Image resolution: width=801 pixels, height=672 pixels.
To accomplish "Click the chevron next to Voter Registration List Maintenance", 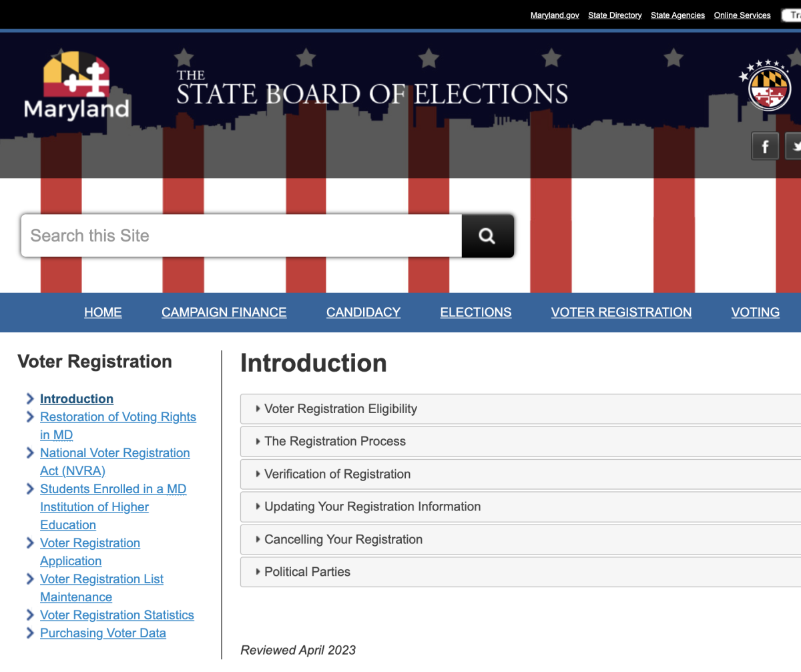I will coord(29,579).
